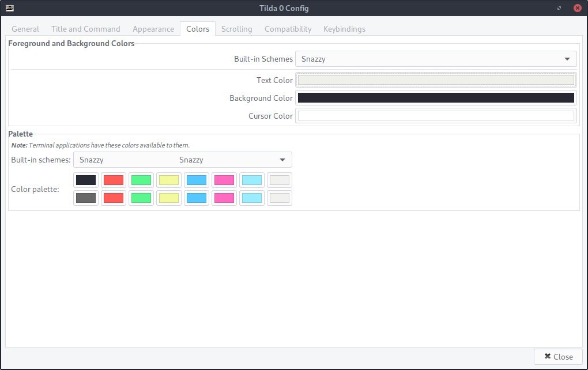Click the Close button at the bottom
This screenshot has width=588, height=370.
(558, 357)
